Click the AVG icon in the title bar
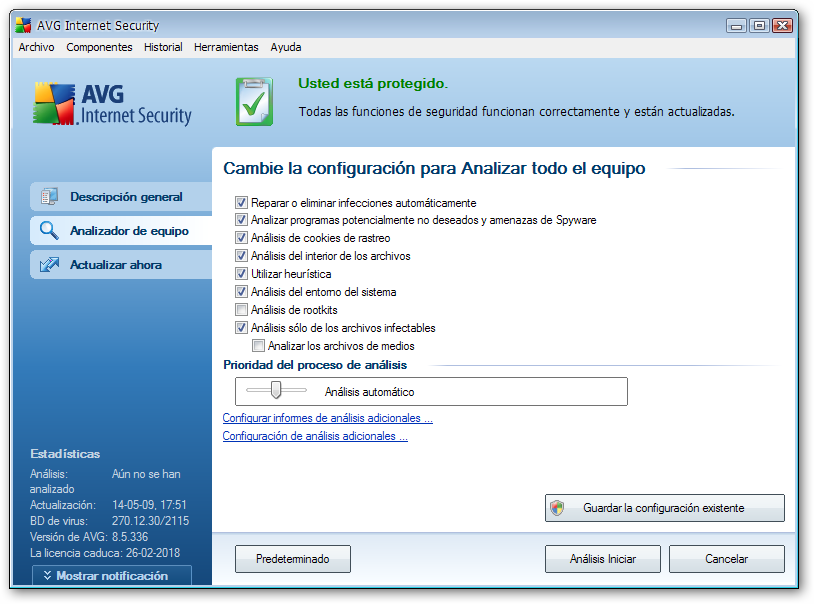This screenshot has width=814, height=604. [x=23, y=25]
